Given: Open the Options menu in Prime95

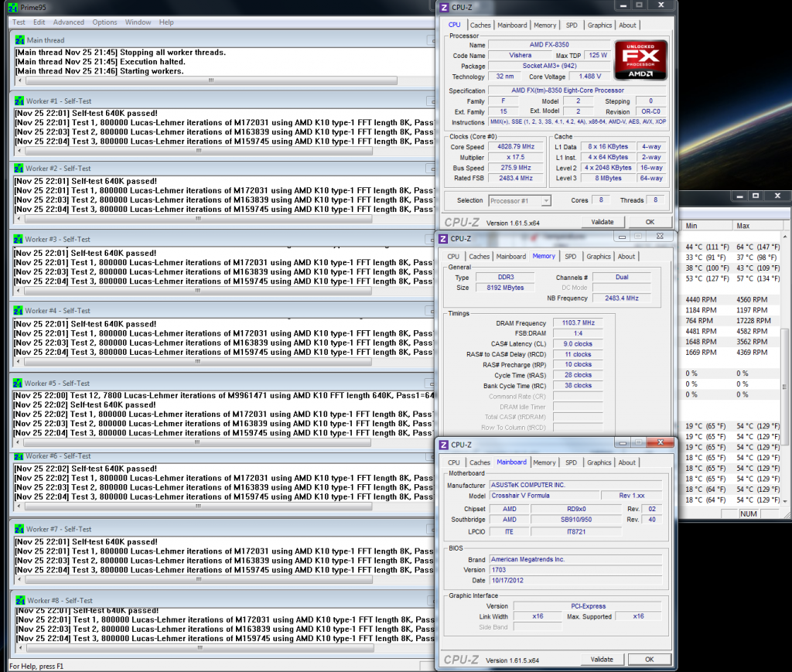Looking at the screenshot, I should [x=104, y=22].
